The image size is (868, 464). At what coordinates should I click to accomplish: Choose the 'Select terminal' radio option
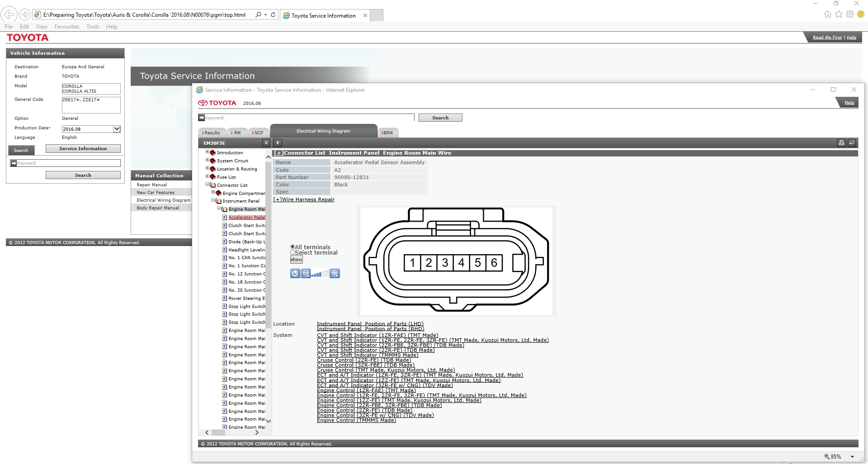point(292,252)
